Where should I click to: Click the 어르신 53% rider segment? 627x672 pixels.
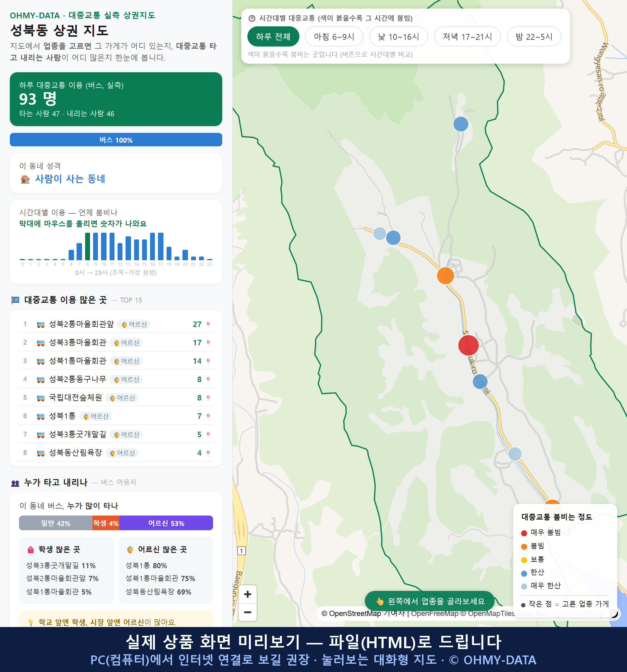click(x=166, y=523)
